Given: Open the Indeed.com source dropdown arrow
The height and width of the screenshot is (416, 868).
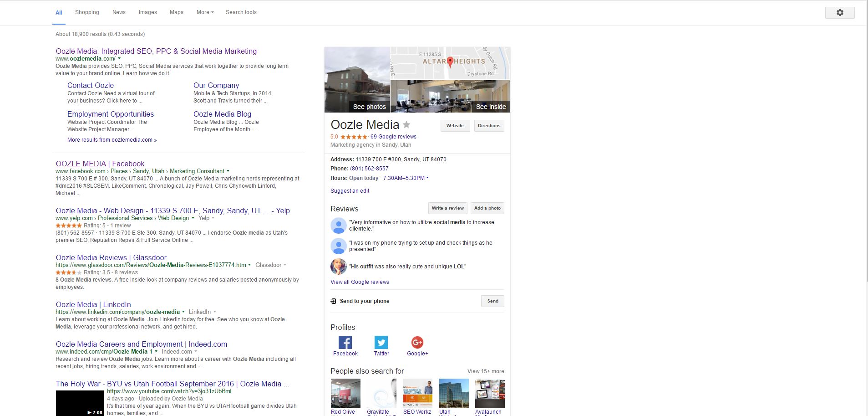Looking at the screenshot, I should coord(196,351).
